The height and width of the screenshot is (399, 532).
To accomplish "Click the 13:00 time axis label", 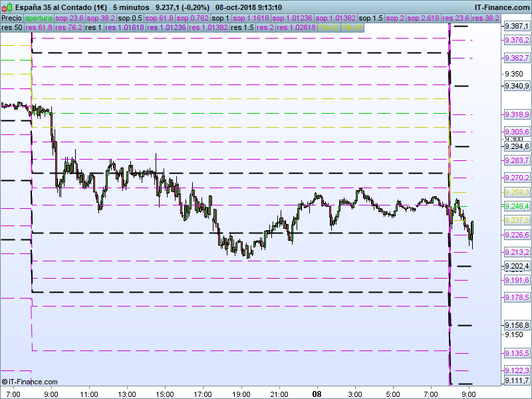I will tap(127, 394).
